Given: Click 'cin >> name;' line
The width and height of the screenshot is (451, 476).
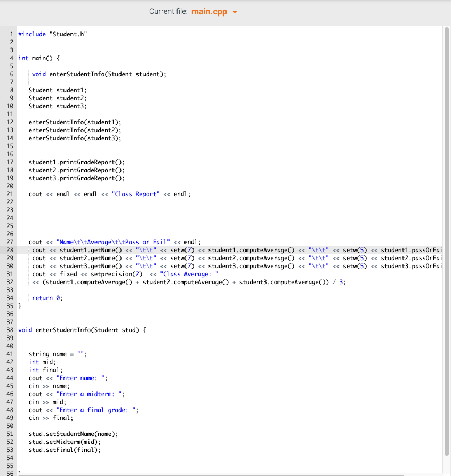Looking at the screenshot, I should (49, 386).
